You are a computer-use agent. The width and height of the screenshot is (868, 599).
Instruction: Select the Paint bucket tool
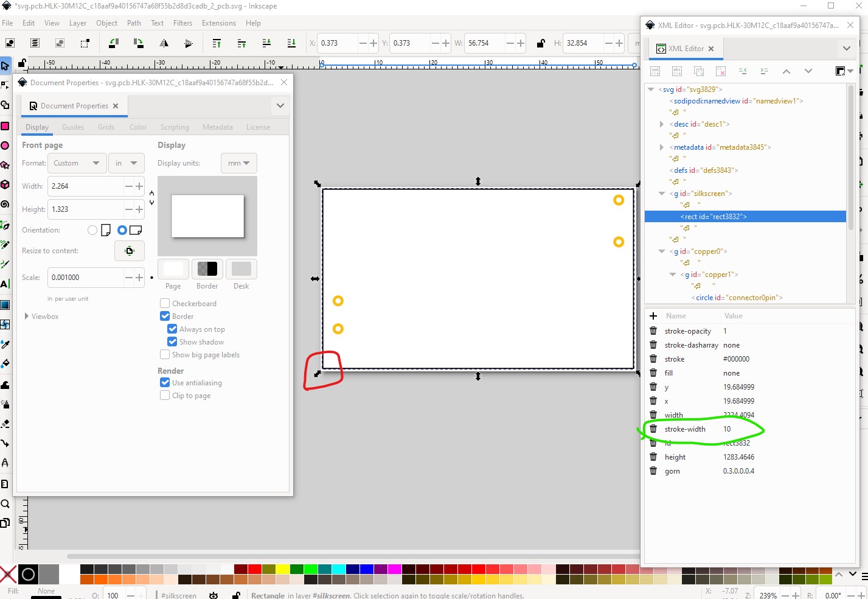tap(5, 363)
